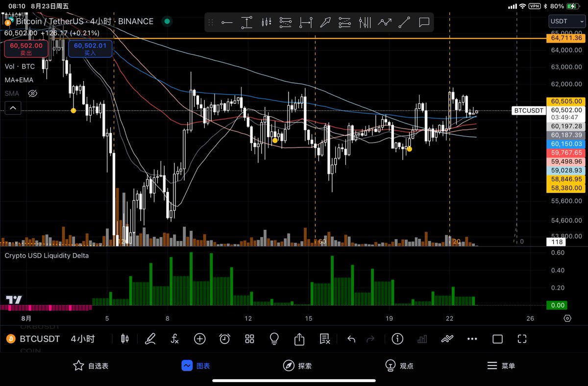588x386 pixels.
Task: Open chart settings gear on time axis
Action: (567, 318)
